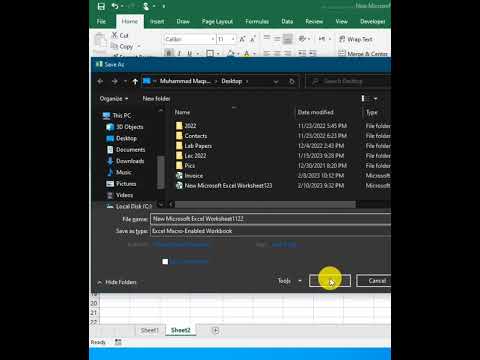Open the File tab in Excel
The height and width of the screenshot is (360, 480).
point(101,21)
